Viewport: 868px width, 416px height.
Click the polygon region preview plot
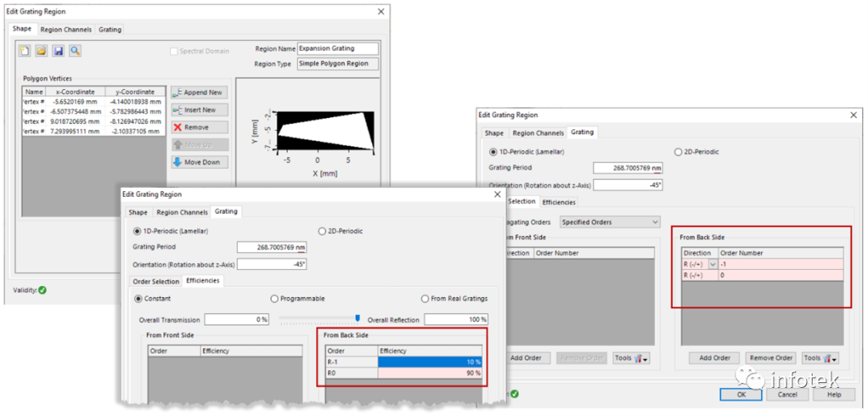pos(326,133)
